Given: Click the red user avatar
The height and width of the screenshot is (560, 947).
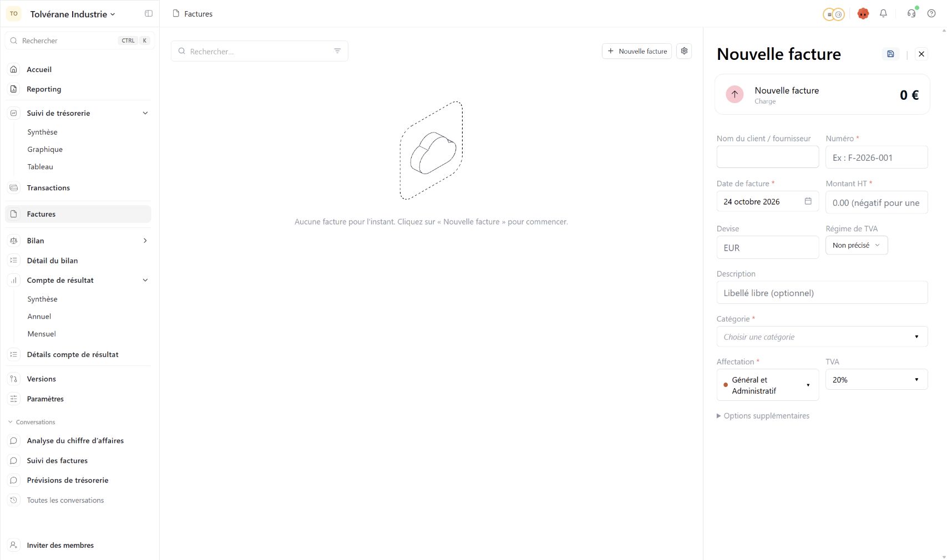Looking at the screenshot, I should (x=863, y=14).
